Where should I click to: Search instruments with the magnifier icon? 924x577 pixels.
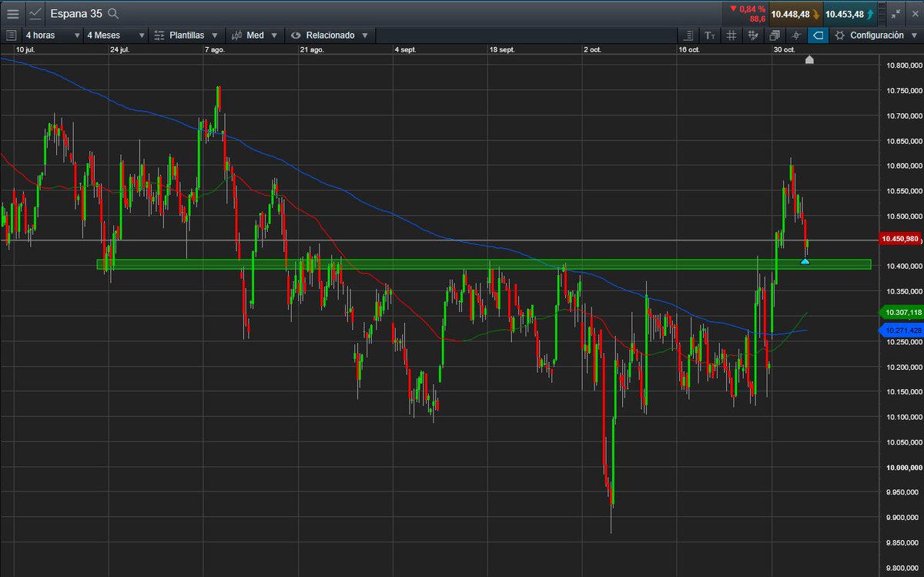(113, 13)
